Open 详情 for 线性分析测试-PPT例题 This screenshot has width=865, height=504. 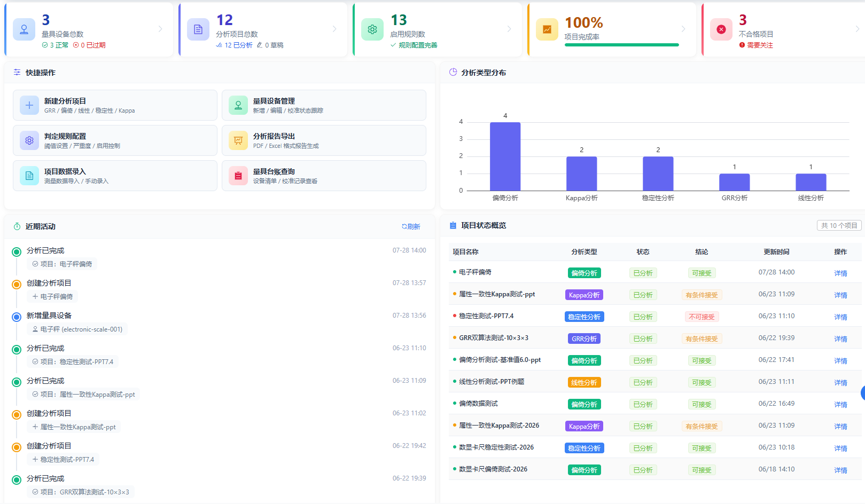click(840, 383)
